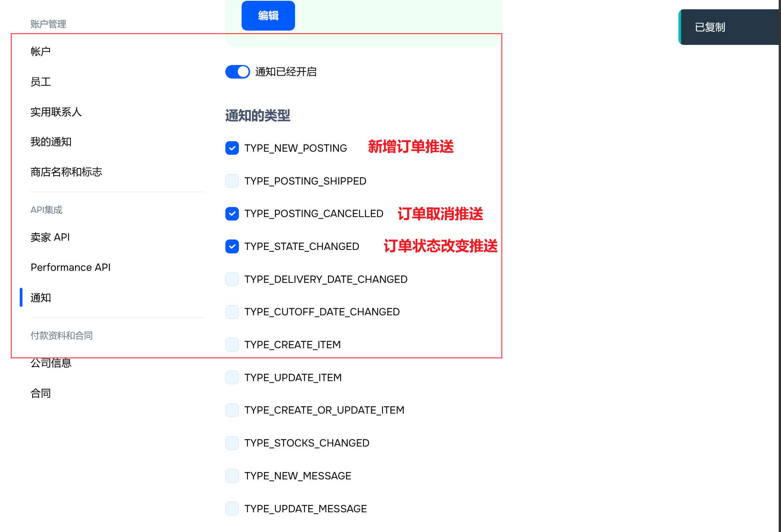Check TYPE_CUTOFF_DATE_CHANGED notification

point(232,312)
